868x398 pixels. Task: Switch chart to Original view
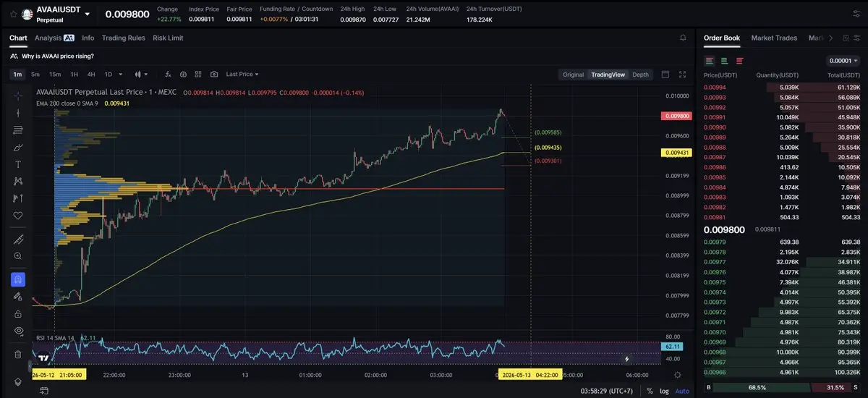573,75
